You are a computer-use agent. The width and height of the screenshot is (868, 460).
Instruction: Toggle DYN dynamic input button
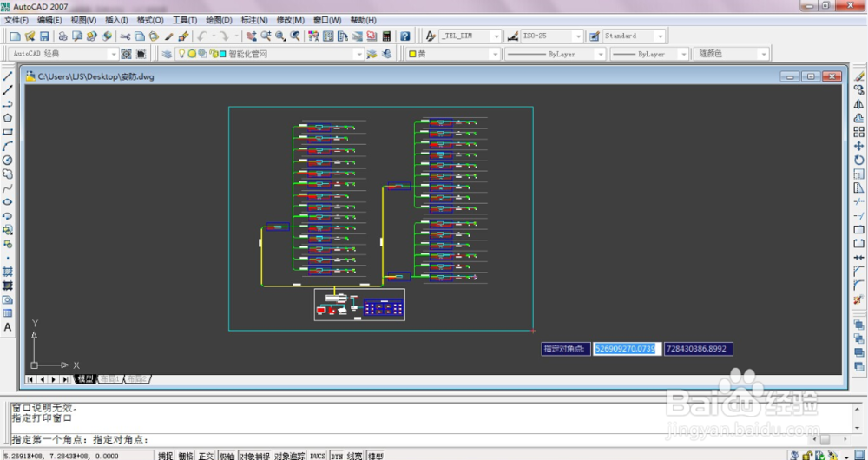click(337, 457)
